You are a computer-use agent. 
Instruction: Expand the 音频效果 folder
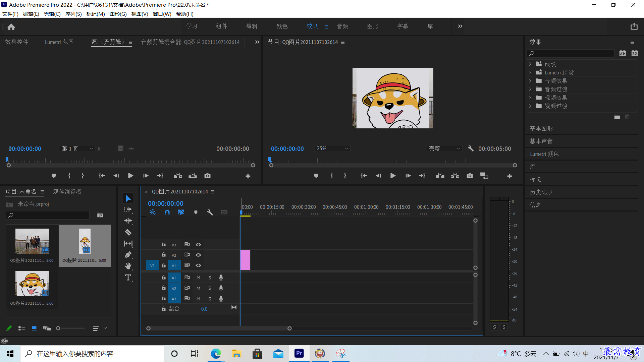tap(530, 81)
